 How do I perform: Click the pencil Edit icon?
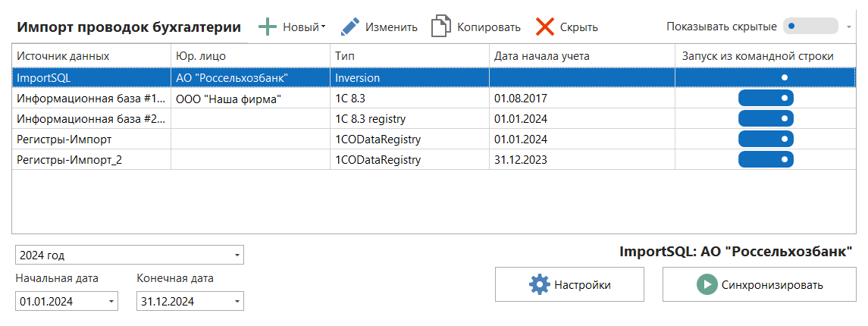[x=349, y=27]
